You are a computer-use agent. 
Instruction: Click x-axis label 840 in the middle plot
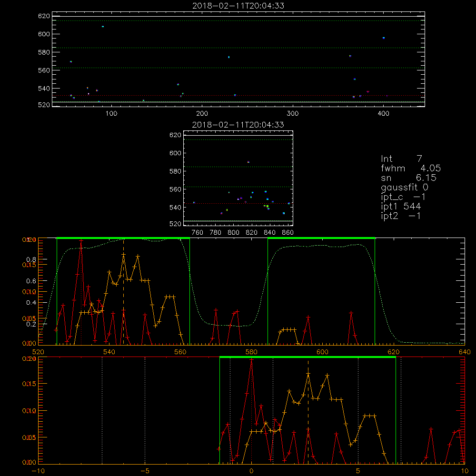pos(269,233)
